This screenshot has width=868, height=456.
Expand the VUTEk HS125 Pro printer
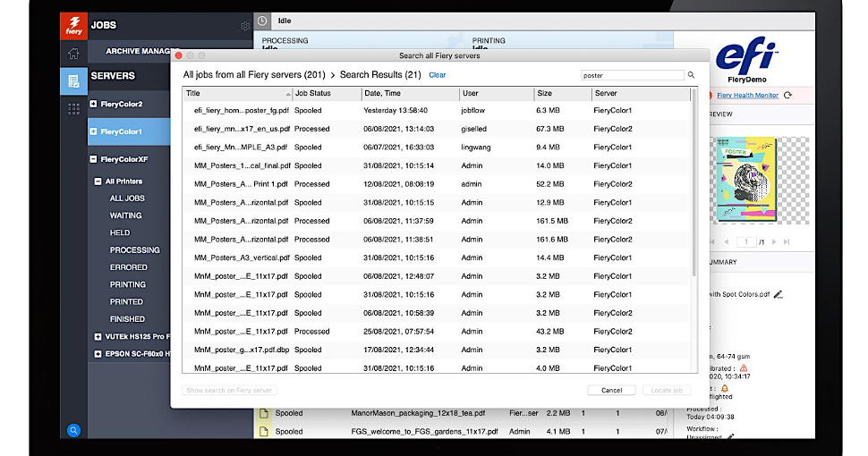click(98, 336)
